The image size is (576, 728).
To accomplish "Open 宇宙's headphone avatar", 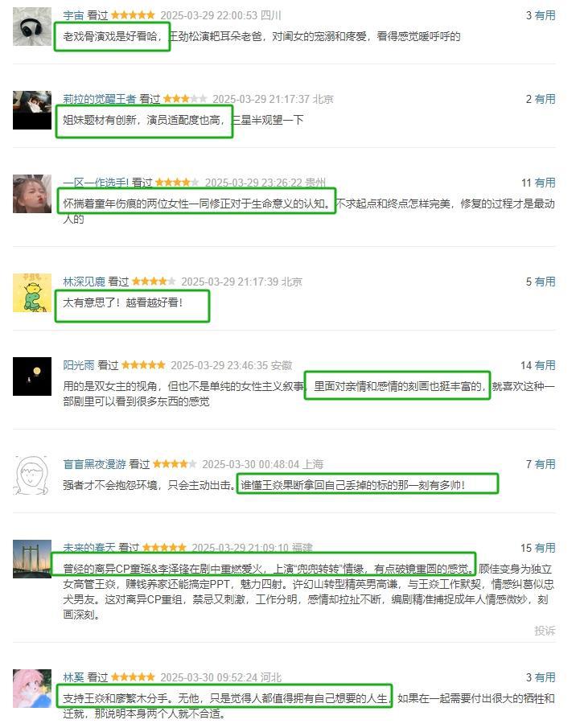I will (32, 27).
